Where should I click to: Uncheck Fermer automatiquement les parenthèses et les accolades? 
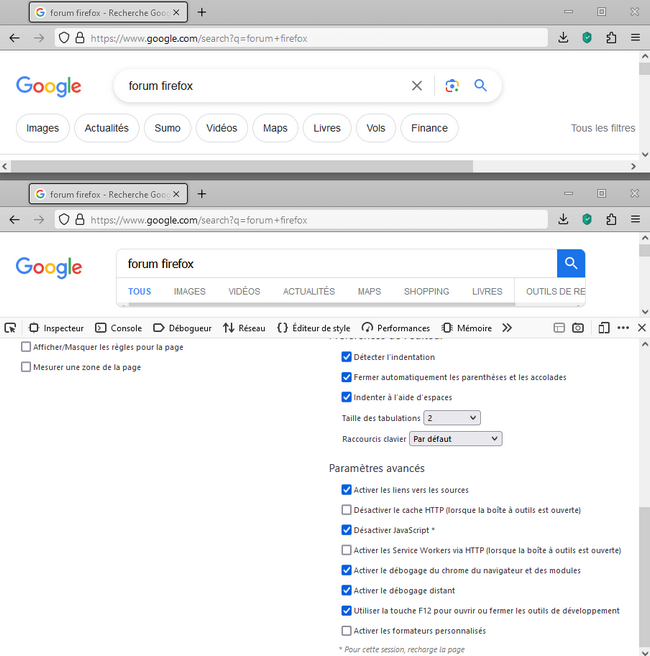coord(346,377)
